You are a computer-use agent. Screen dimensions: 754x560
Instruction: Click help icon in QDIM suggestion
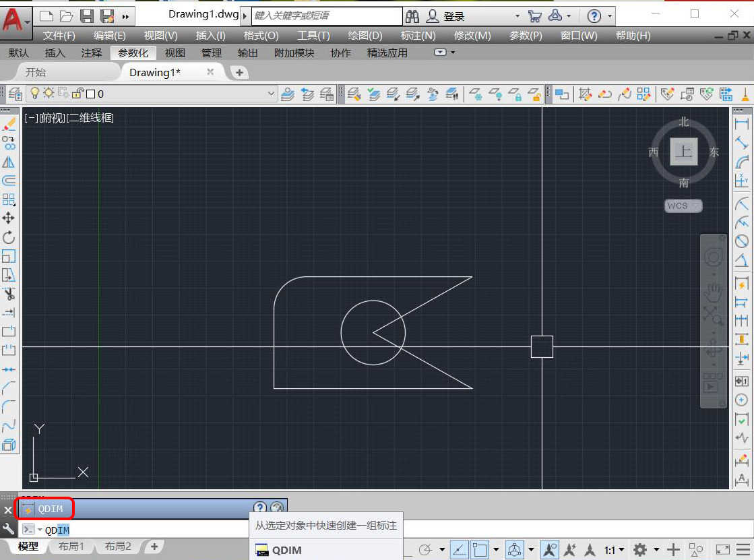pos(259,507)
